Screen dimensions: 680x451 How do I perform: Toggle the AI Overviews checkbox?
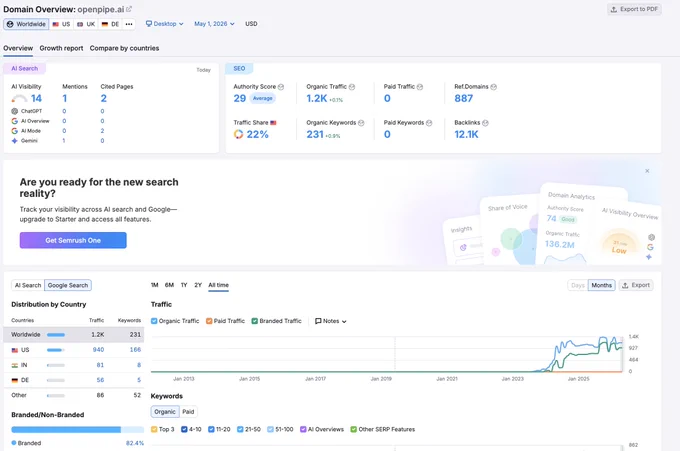pyautogui.click(x=303, y=429)
